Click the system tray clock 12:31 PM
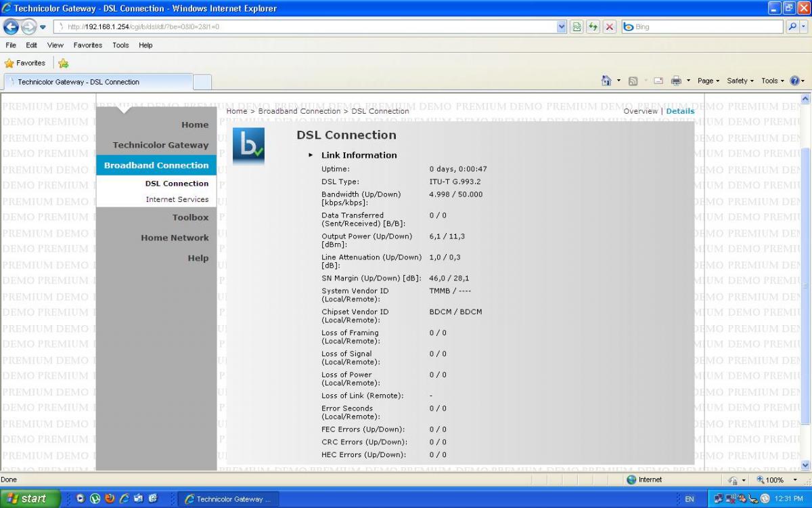Viewport: 812px width, 508px height. pyautogui.click(x=789, y=499)
